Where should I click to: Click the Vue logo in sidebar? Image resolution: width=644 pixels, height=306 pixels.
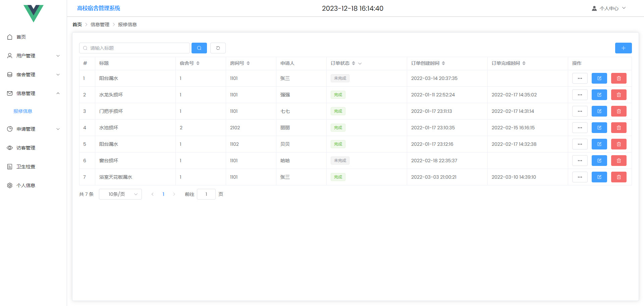(34, 13)
